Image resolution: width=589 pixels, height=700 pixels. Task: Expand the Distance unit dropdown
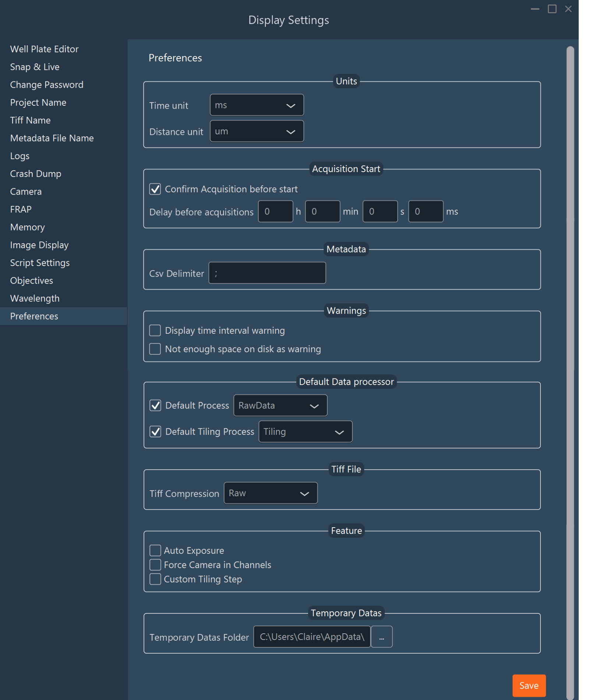[257, 132]
